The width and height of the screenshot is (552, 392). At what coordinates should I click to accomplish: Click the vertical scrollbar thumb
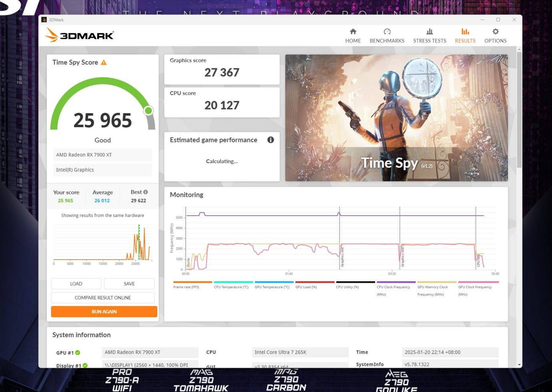coord(519,110)
